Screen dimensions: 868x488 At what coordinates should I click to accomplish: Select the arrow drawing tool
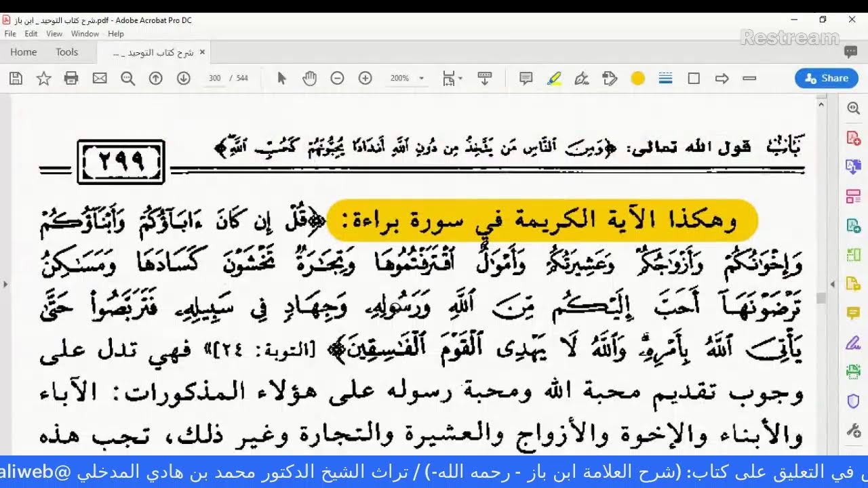coord(722,79)
